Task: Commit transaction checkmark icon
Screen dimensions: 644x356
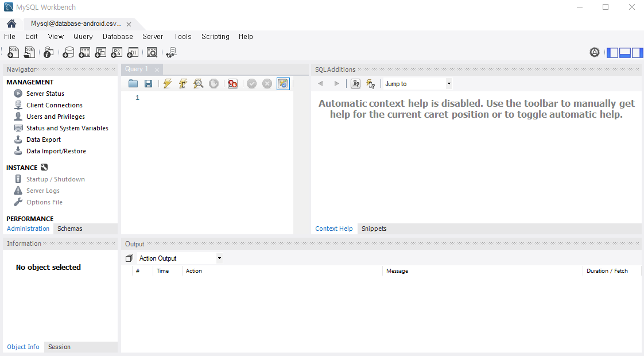Action: (x=252, y=83)
